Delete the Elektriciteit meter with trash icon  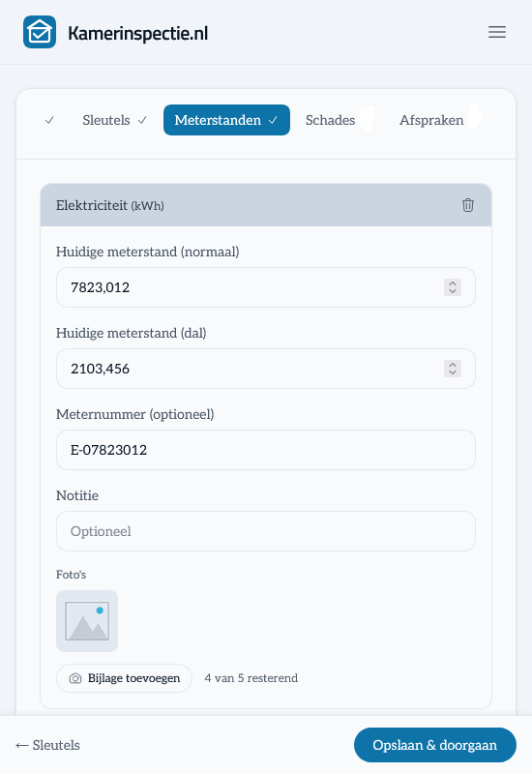(x=468, y=205)
